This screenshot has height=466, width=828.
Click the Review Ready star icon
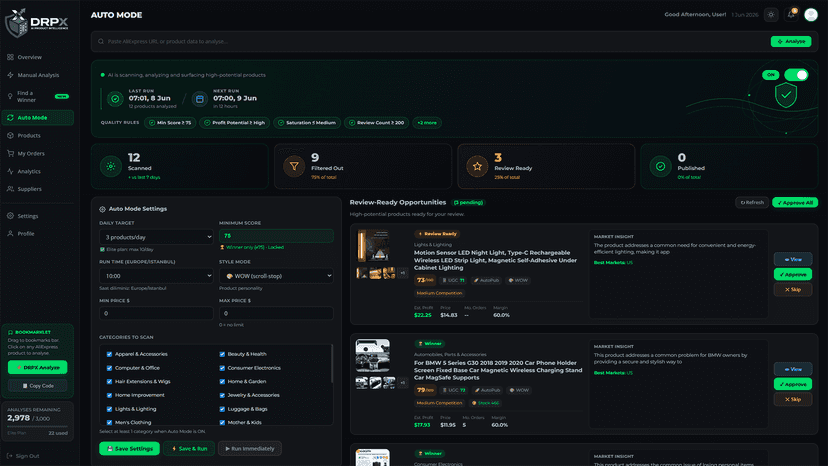[x=477, y=166]
